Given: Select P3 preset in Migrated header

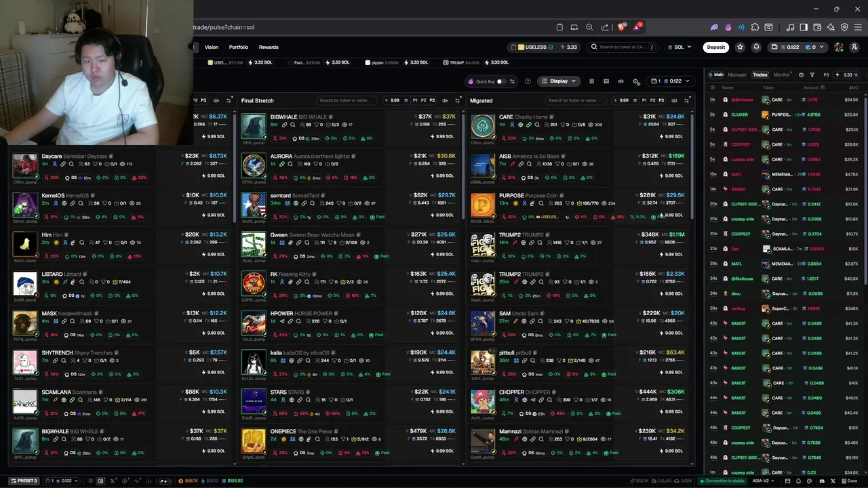Looking at the screenshot, I should [661, 100].
